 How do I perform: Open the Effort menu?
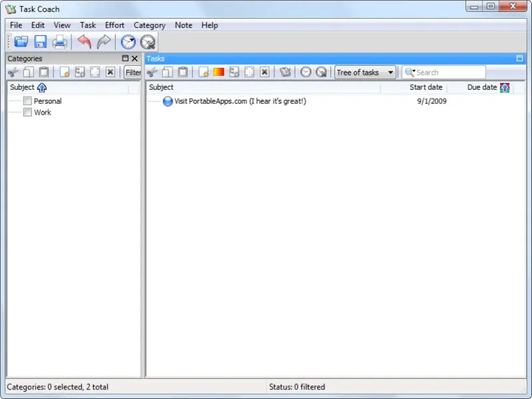point(114,25)
